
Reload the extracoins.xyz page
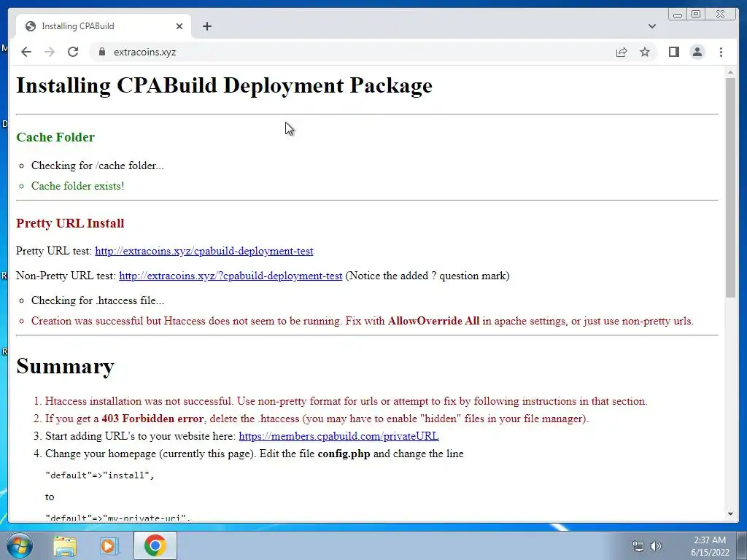pos(73,52)
